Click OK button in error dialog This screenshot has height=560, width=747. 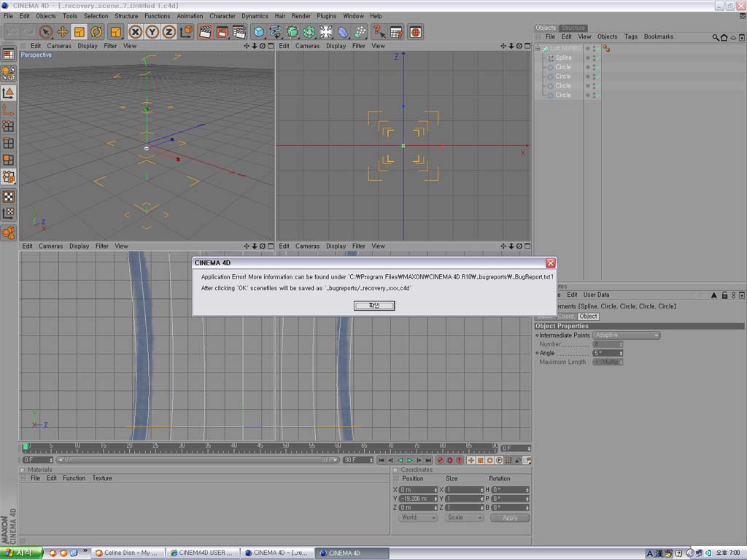tap(374, 306)
